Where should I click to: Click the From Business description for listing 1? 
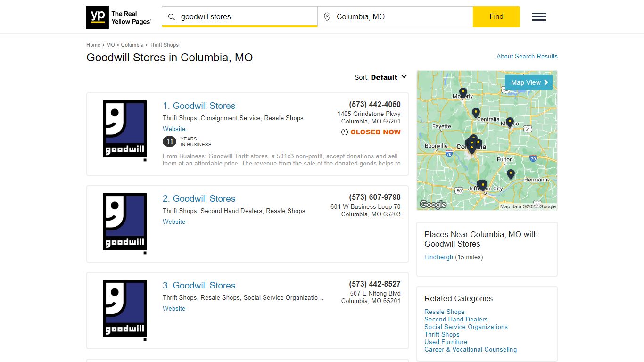pos(281,160)
